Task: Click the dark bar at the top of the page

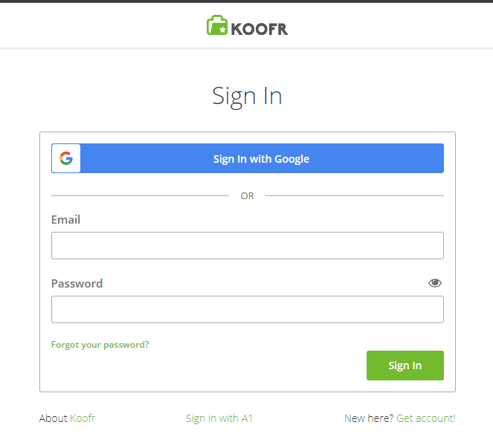Action: pyautogui.click(x=247, y=1)
